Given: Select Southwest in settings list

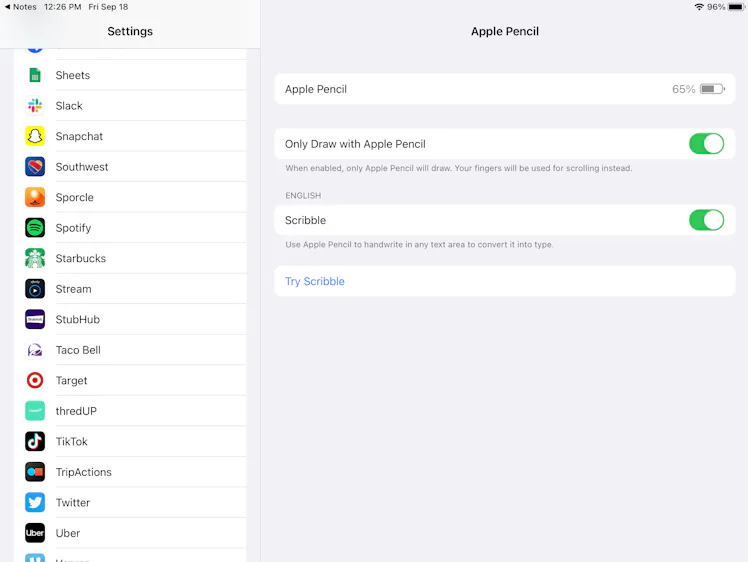Looking at the screenshot, I should (x=130, y=167).
